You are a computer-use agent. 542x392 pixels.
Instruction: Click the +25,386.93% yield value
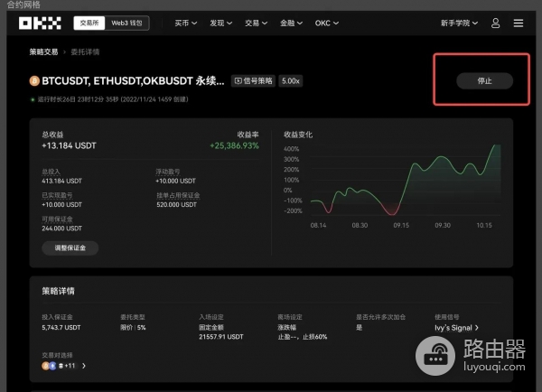point(234,145)
